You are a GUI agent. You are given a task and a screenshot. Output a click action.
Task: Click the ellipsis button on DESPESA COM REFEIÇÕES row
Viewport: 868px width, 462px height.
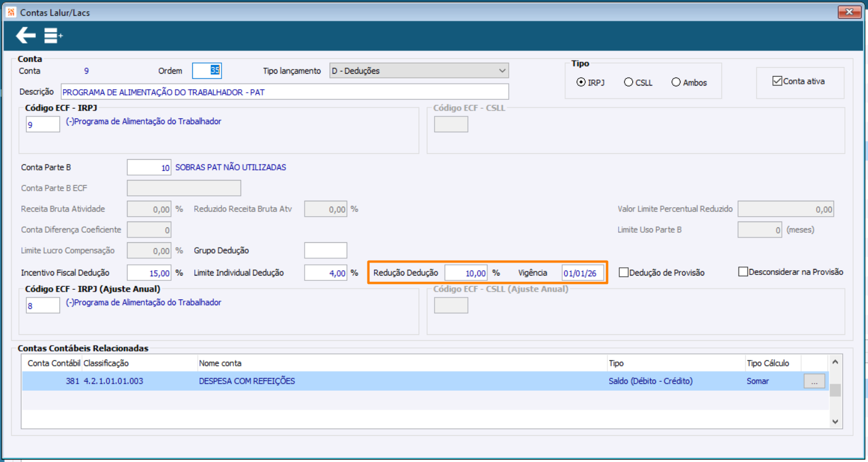coord(814,381)
